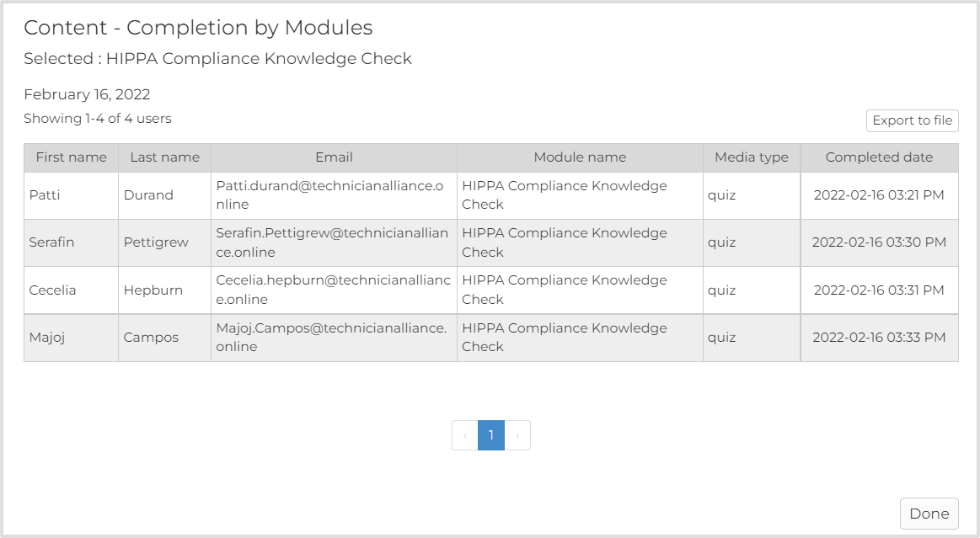Select completed date 03:33 PM cell
The image size is (980, 538).
[x=879, y=338]
